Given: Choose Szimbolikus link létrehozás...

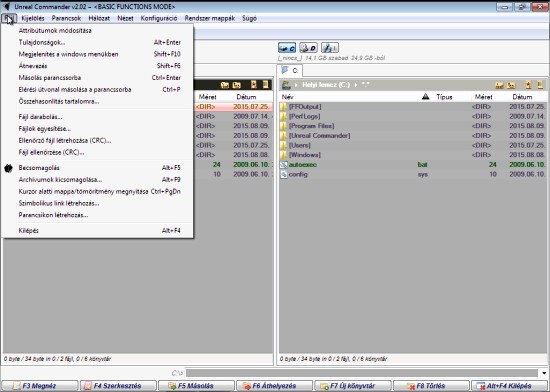Looking at the screenshot, I should coord(98,203).
